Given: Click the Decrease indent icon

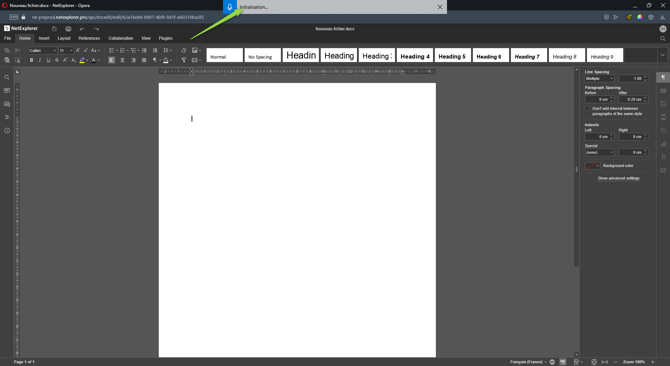Looking at the screenshot, I should (x=144, y=50).
